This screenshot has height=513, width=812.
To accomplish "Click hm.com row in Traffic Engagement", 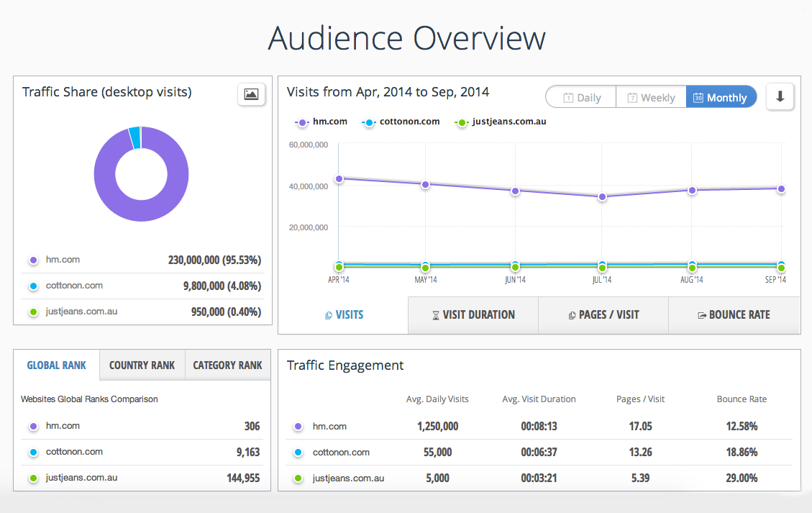I will pos(539,427).
